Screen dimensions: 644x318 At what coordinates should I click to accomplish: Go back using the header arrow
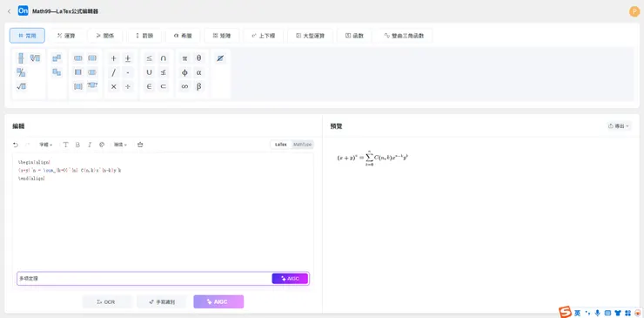[x=9, y=11]
